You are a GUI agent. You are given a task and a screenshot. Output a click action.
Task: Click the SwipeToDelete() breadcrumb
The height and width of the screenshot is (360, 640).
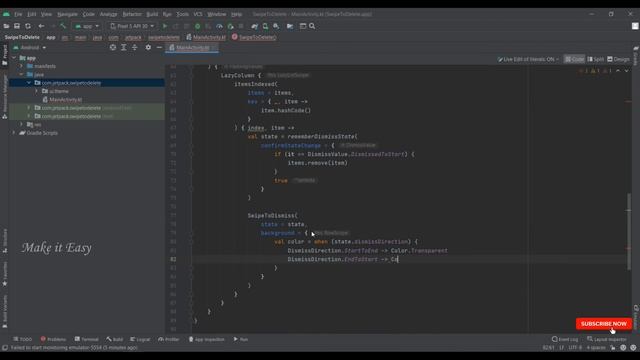pyautogui.click(x=254, y=37)
